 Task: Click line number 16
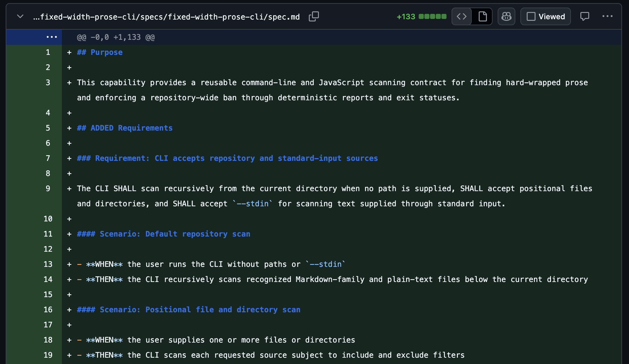(48, 310)
